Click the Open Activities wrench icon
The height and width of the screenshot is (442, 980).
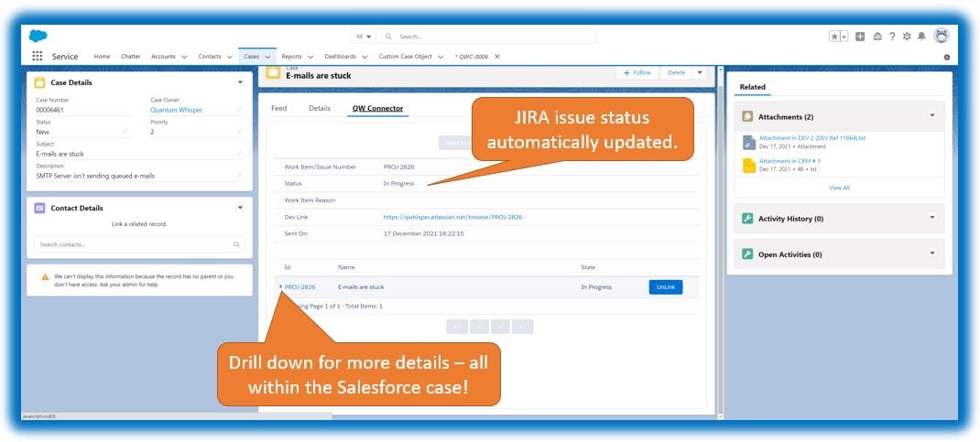pyautogui.click(x=747, y=254)
